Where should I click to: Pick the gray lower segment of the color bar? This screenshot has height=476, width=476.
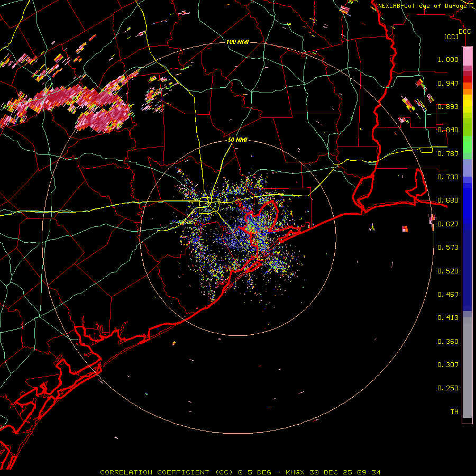[x=467, y=368]
